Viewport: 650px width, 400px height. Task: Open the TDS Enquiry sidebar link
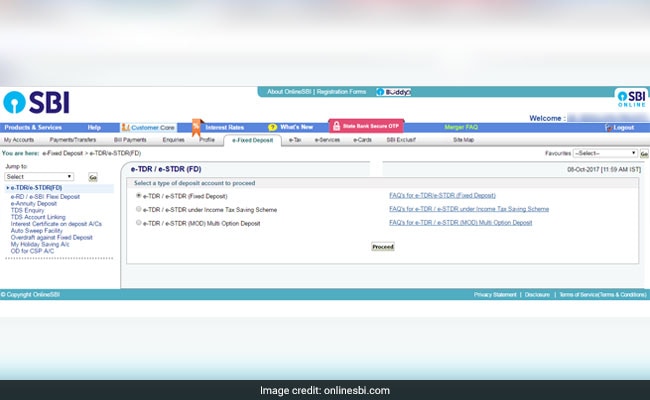pyautogui.click(x=27, y=210)
